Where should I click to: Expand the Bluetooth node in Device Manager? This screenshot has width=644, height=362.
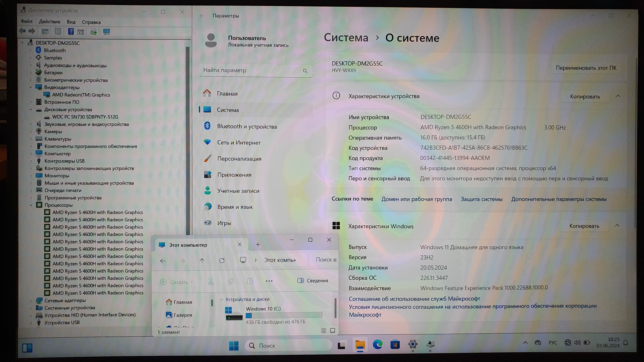point(31,50)
